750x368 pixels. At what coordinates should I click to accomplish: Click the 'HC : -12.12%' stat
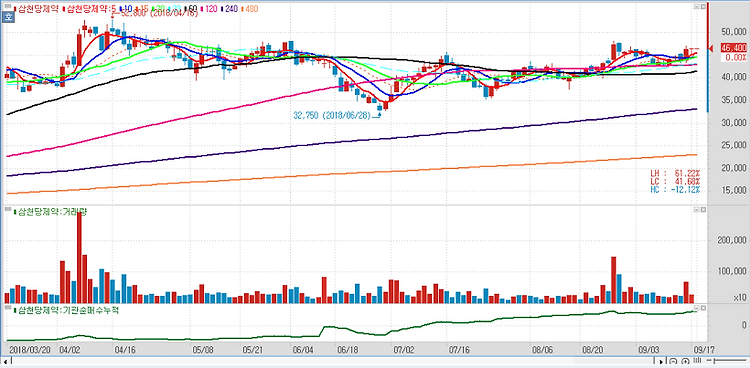(674, 190)
